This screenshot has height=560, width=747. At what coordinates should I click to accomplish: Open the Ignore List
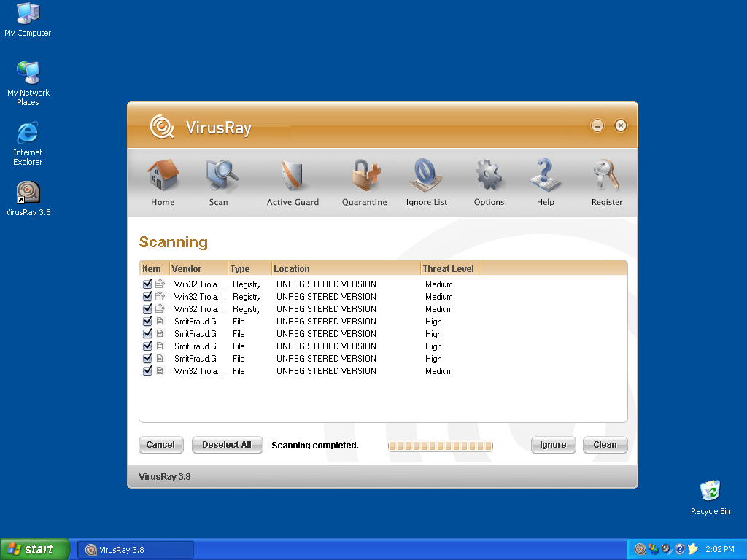[x=427, y=181]
